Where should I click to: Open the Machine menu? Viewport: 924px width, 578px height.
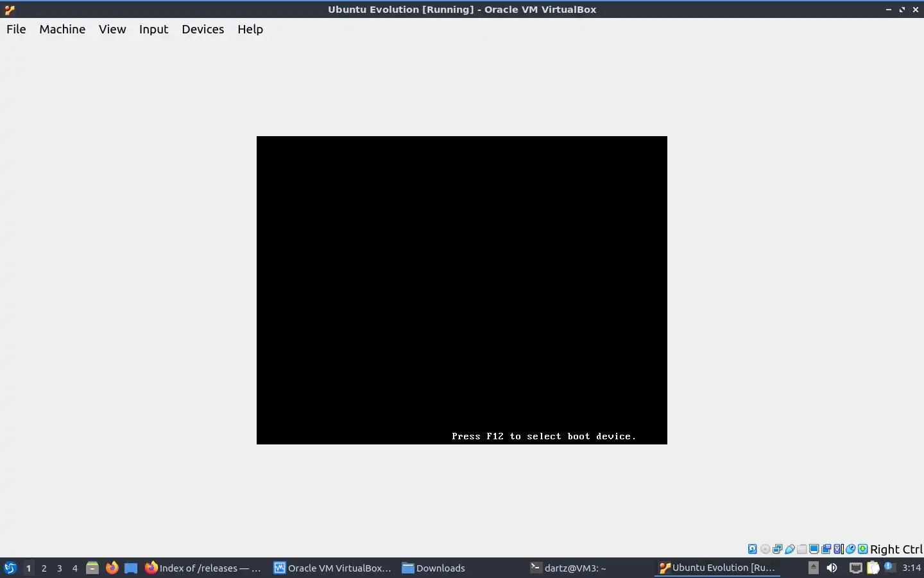click(x=62, y=29)
